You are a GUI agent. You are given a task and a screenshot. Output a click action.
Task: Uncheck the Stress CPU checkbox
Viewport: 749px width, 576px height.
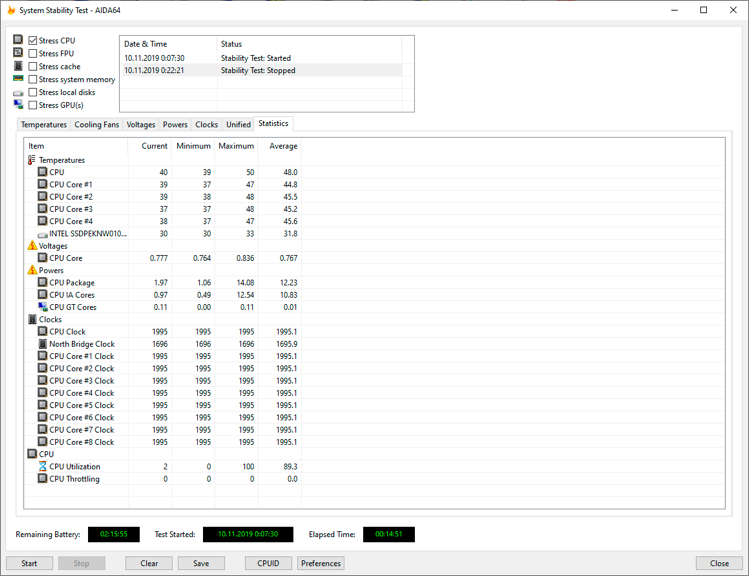[x=33, y=41]
